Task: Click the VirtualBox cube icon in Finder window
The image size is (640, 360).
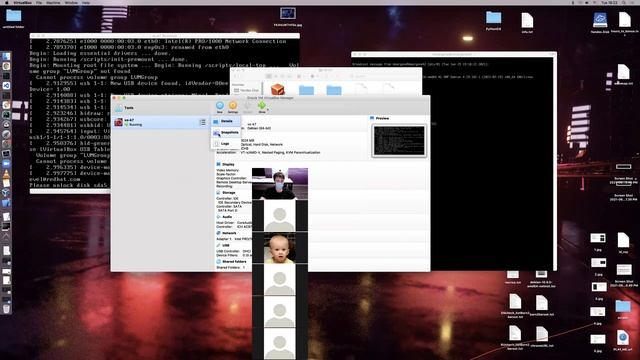Action: click(278, 89)
